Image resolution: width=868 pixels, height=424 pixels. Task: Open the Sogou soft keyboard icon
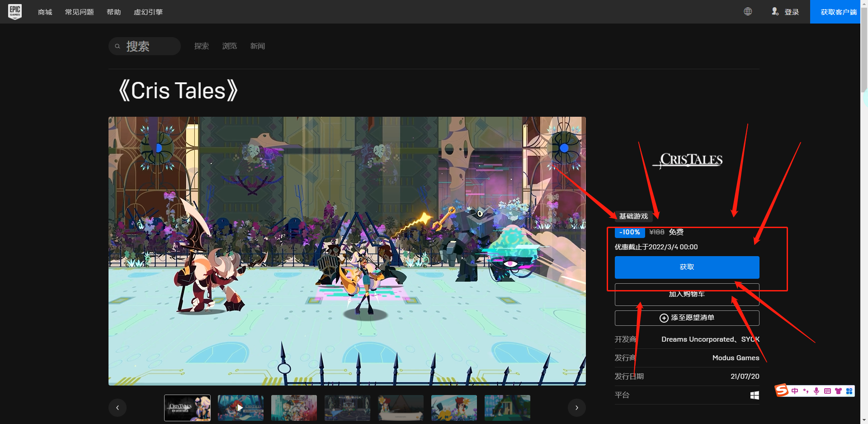coord(827,391)
